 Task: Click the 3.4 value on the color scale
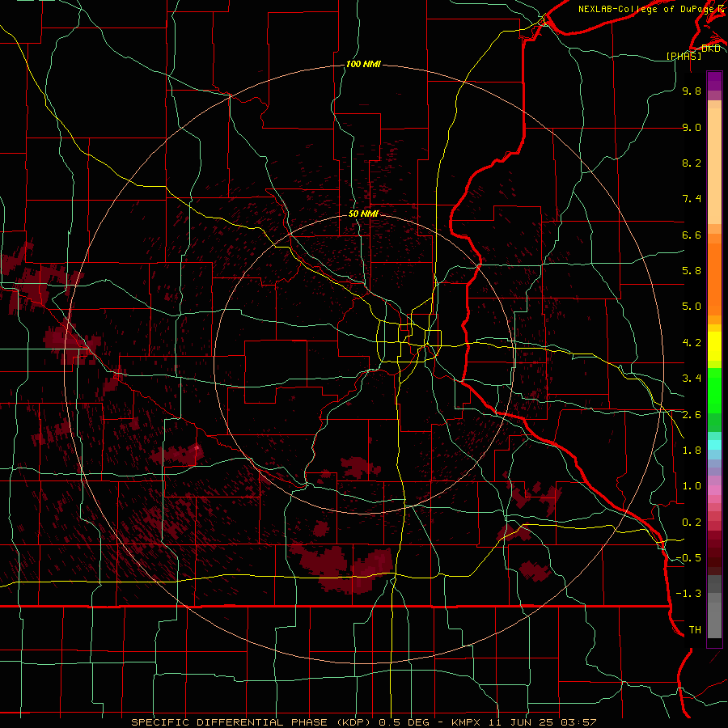click(692, 379)
